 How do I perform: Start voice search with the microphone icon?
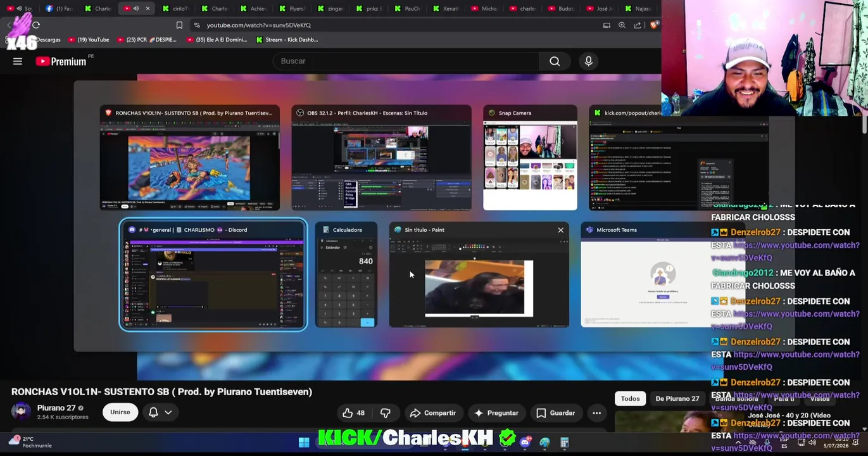coord(589,61)
